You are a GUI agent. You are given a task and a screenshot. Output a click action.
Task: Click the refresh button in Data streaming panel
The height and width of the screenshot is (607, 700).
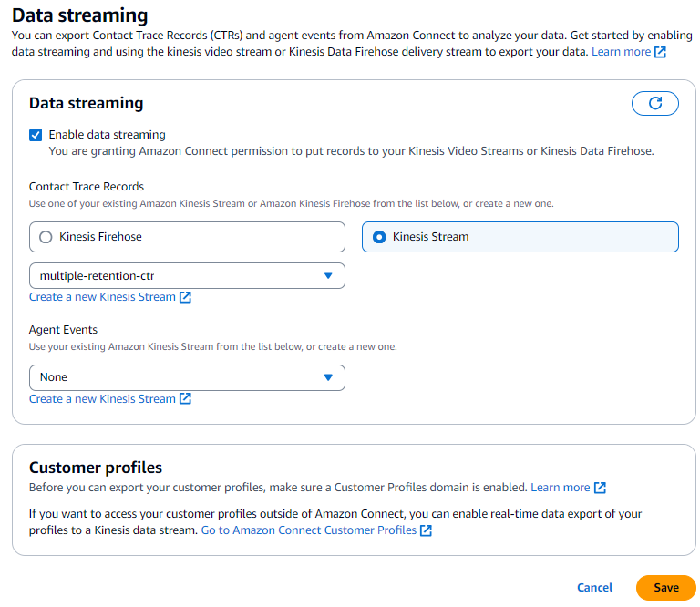(654, 103)
